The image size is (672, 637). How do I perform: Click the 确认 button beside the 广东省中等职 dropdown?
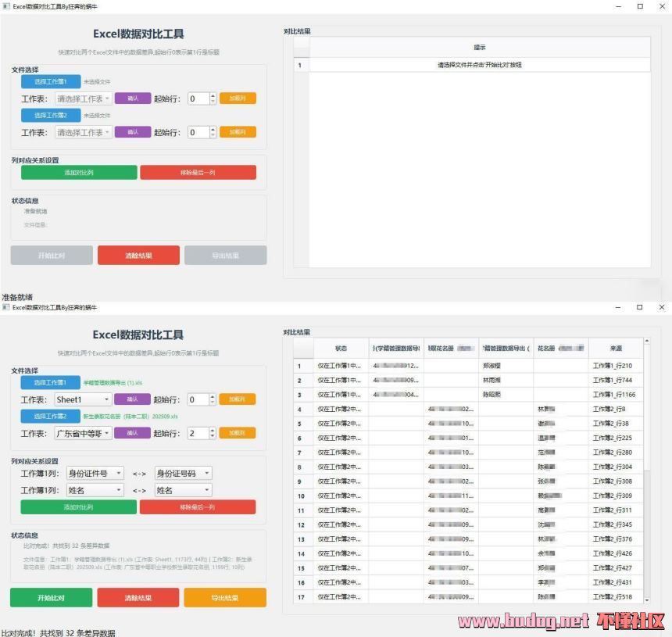(132, 433)
